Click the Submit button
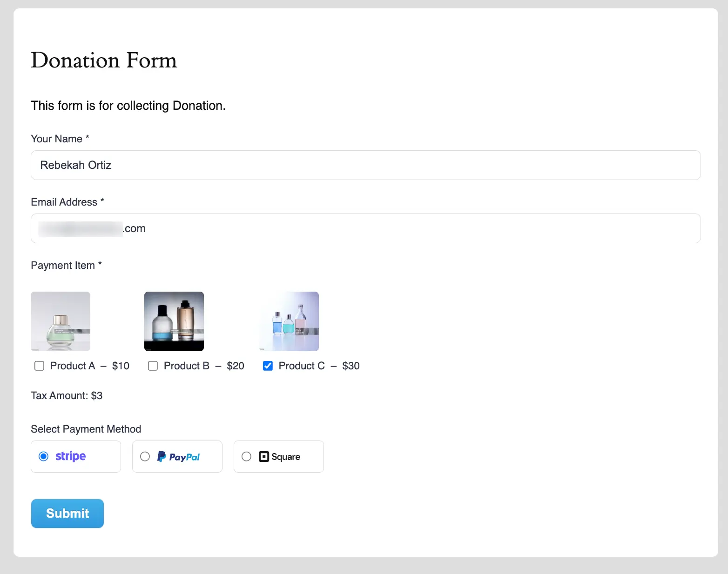The width and height of the screenshot is (728, 574). click(67, 513)
